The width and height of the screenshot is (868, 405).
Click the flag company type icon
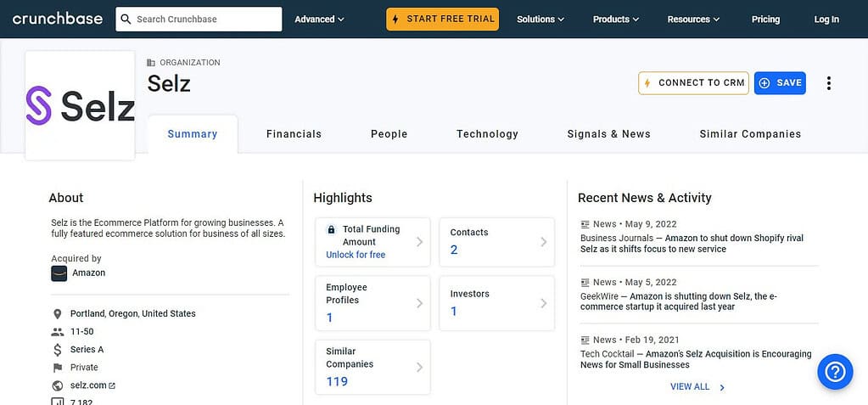coord(57,368)
